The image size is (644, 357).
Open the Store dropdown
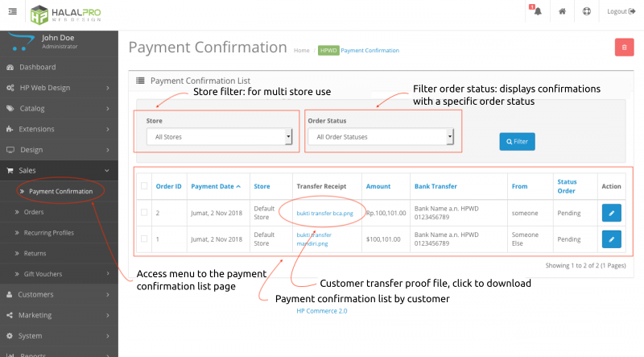(x=219, y=137)
